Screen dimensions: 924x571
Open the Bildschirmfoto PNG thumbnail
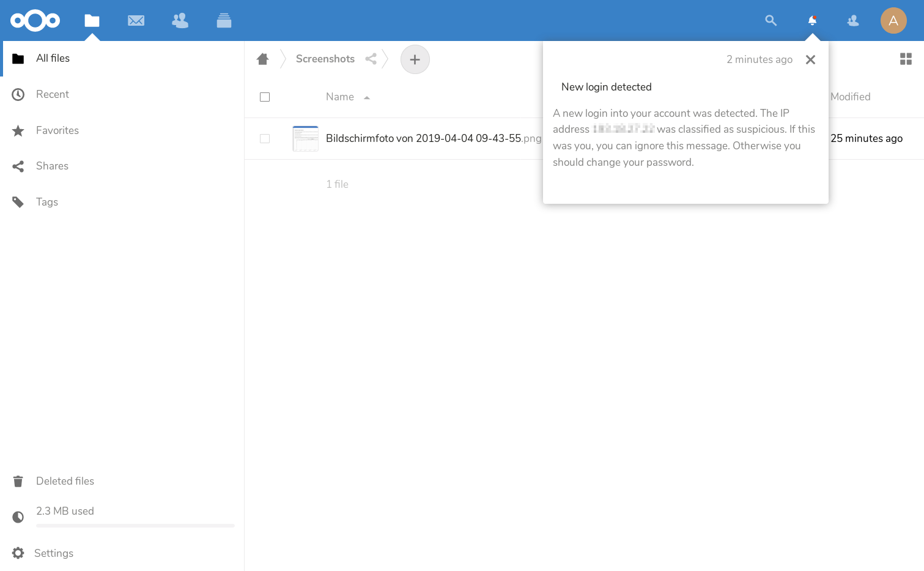point(305,138)
